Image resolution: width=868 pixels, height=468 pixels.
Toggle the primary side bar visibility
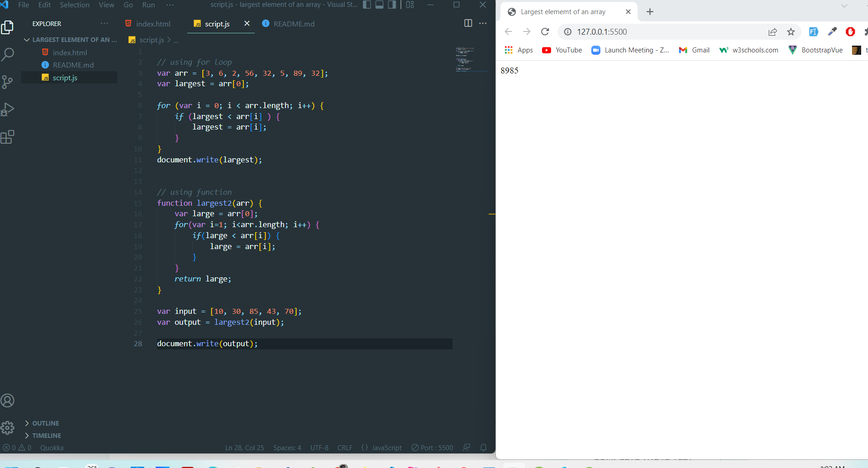pos(367,5)
